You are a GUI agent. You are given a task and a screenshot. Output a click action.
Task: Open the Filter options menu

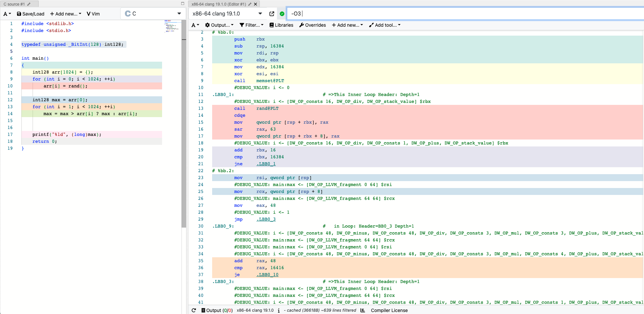pyautogui.click(x=251, y=25)
